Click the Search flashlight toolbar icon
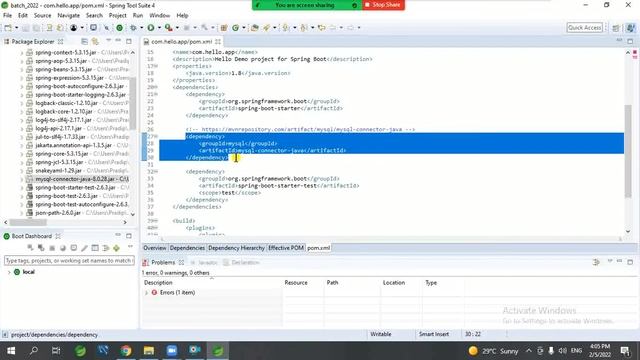 point(266,28)
